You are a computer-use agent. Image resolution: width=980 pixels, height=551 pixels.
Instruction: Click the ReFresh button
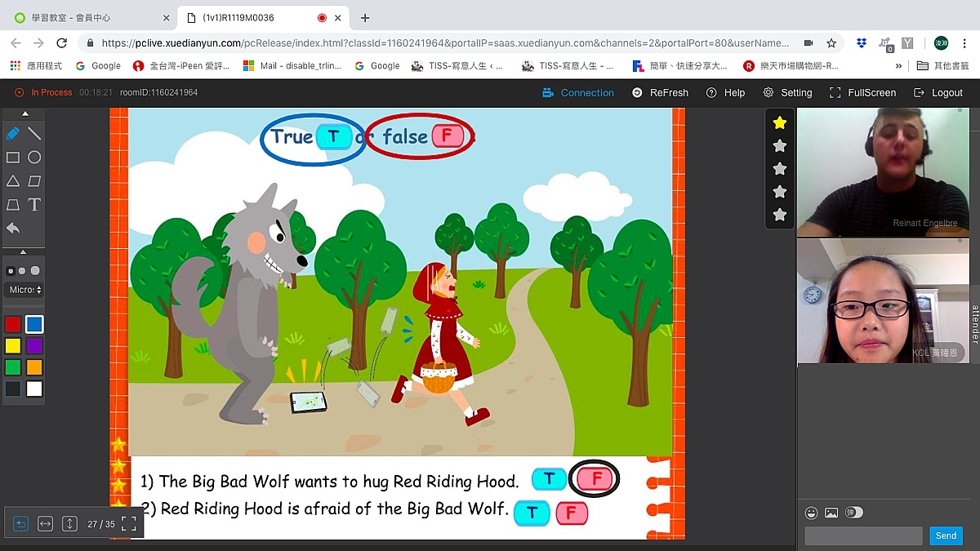[660, 93]
